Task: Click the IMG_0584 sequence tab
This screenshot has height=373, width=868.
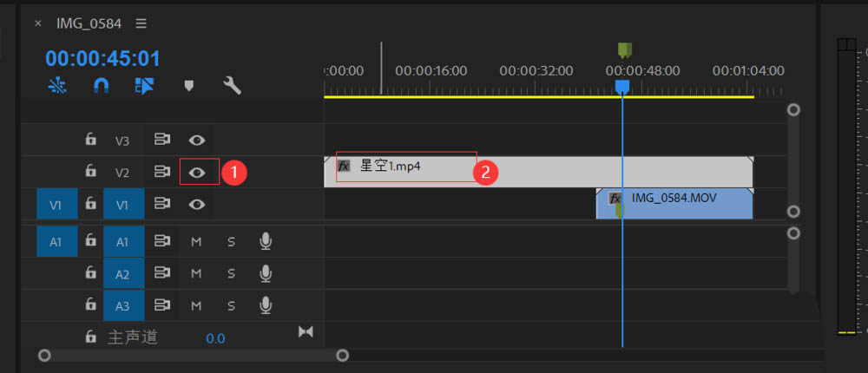Action: point(88,23)
